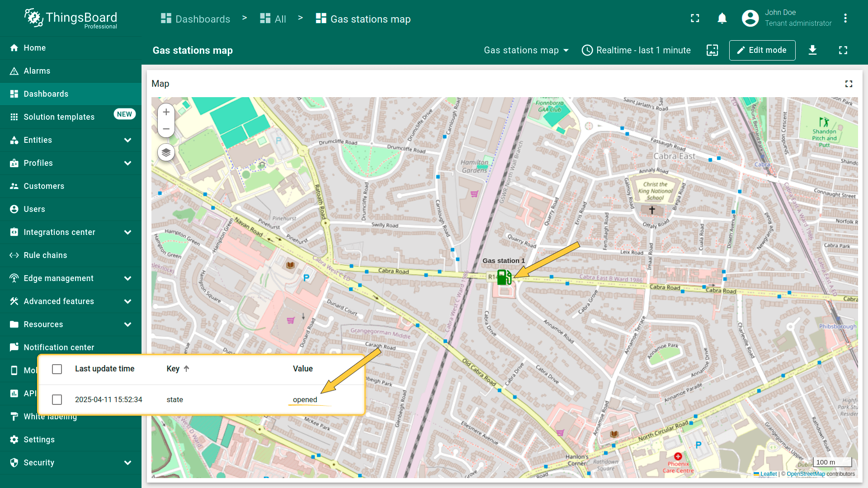Check the header select-all checkbox
Viewport: 868px width, 488px height.
(x=57, y=369)
